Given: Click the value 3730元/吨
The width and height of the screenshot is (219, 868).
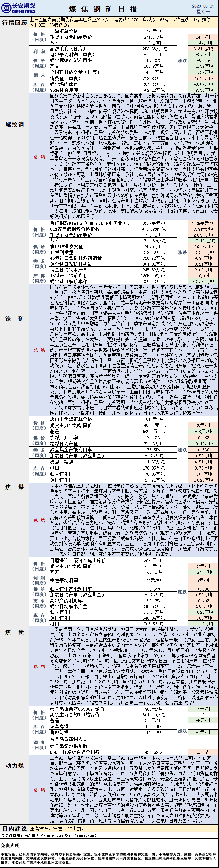Looking at the screenshot, I should [154, 31].
